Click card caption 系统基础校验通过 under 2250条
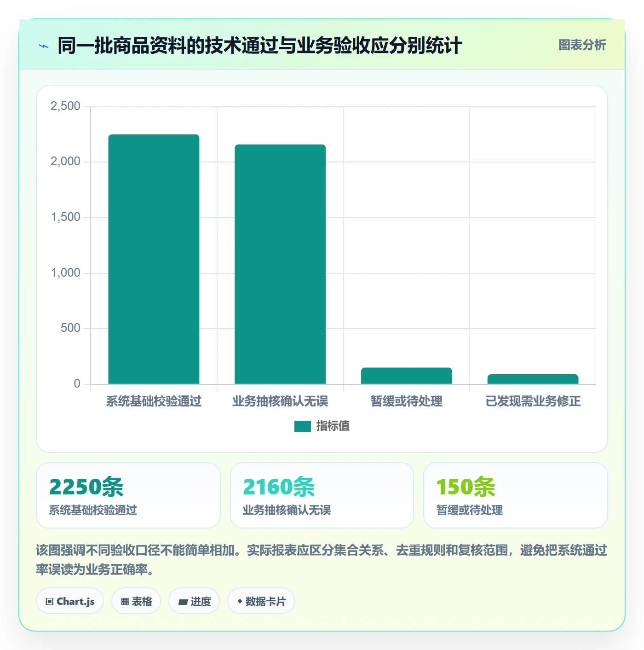Viewport: 644px width, 650px height. (93, 510)
